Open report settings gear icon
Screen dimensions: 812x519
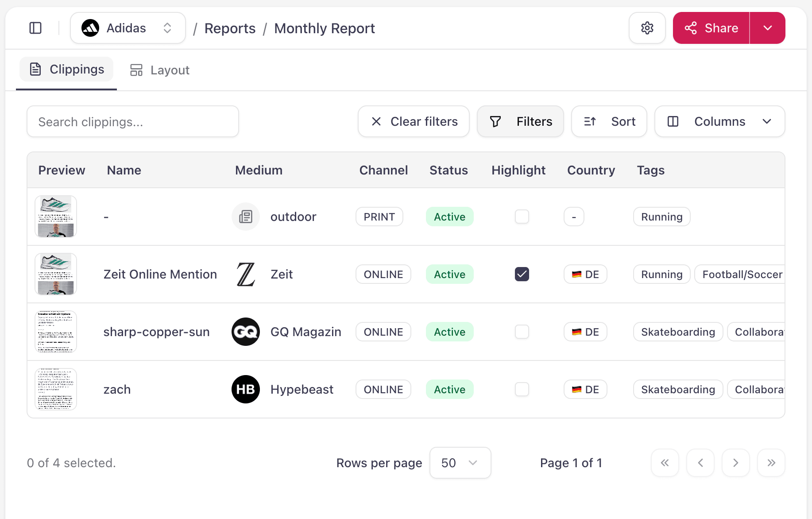[x=647, y=28]
